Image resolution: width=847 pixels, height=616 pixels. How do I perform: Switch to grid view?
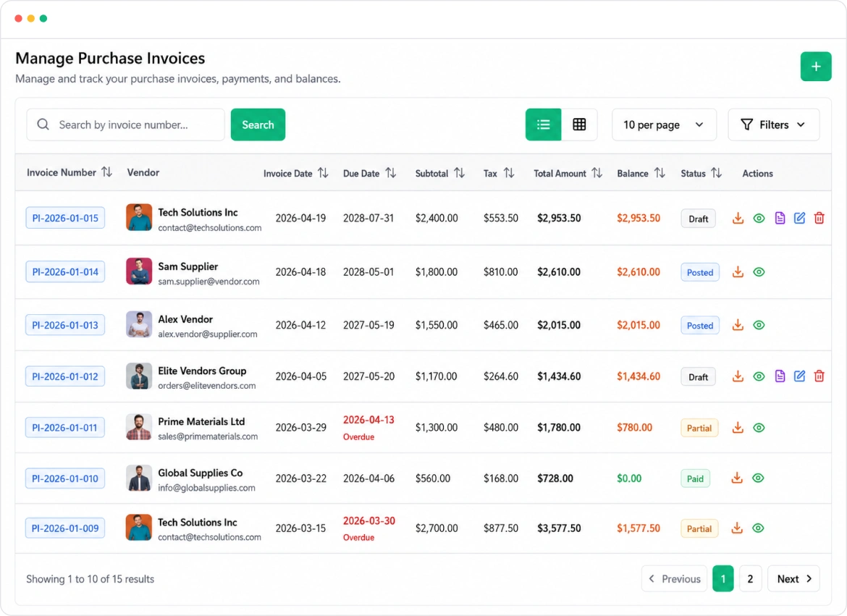pos(579,125)
